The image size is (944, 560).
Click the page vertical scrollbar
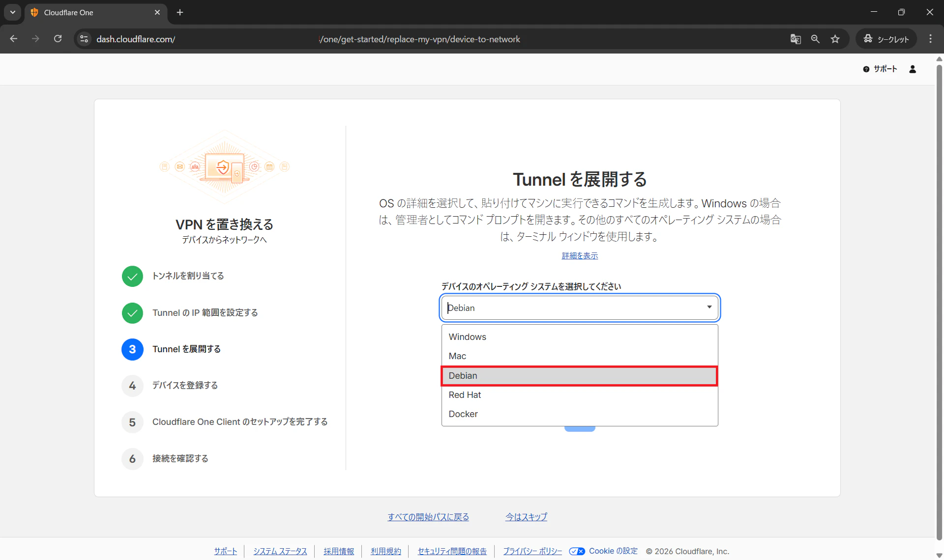click(x=939, y=302)
